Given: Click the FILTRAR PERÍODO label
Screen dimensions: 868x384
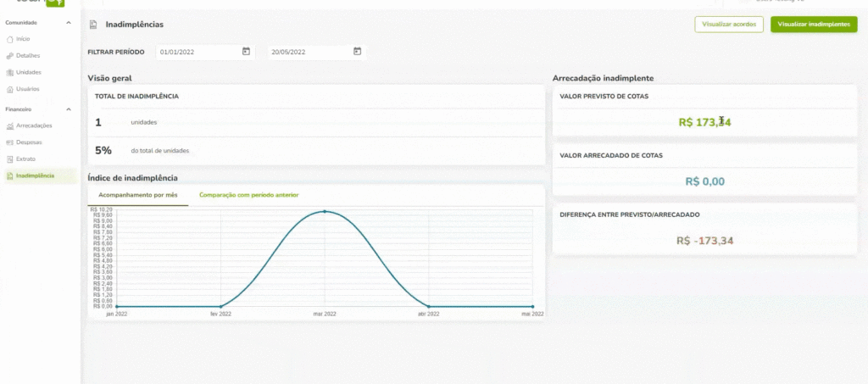Looking at the screenshot, I should 115,52.
